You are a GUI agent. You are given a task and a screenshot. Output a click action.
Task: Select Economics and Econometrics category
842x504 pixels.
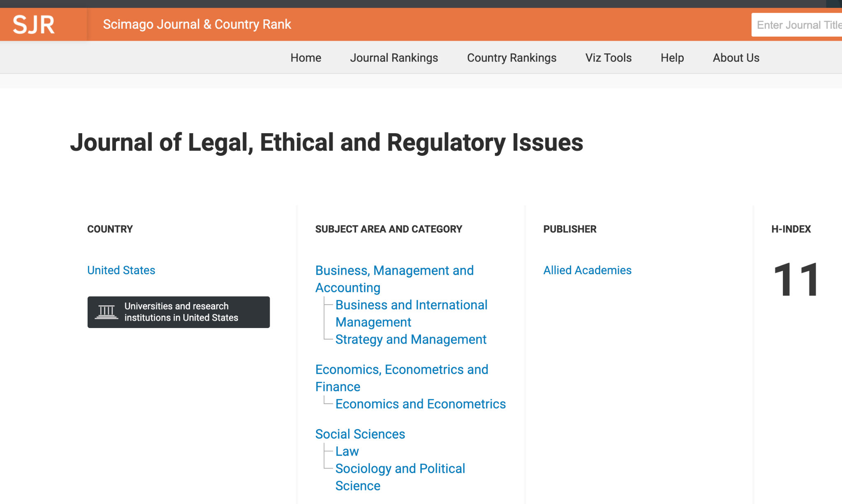(421, 404)
